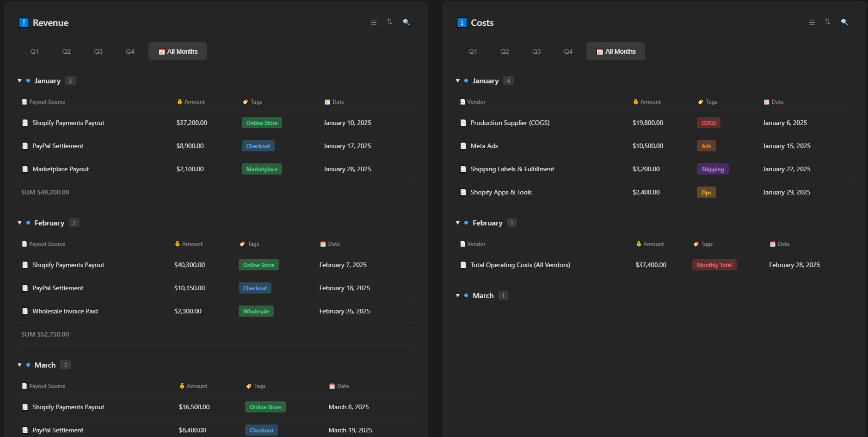This screenshot has width=868, height=437.
Task: Click the red COGS tag
Action: point(708,123)
